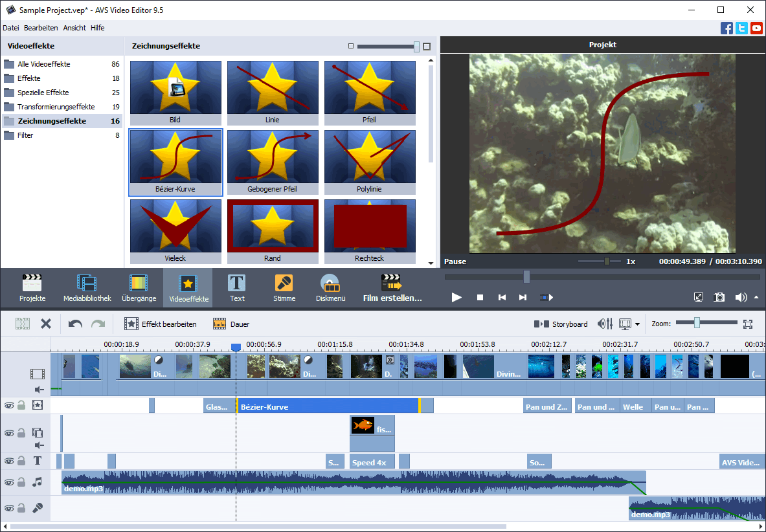766x532 pixels.
Task: Switch to the Projekte tab
Action: click(x=32, y=287)
